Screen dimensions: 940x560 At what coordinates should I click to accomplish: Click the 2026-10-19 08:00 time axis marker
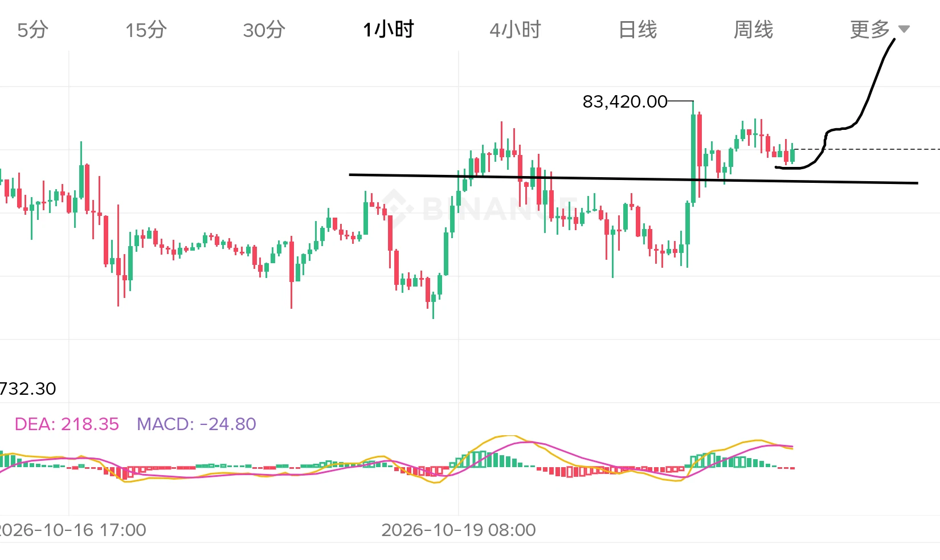(x=459, y=530)
